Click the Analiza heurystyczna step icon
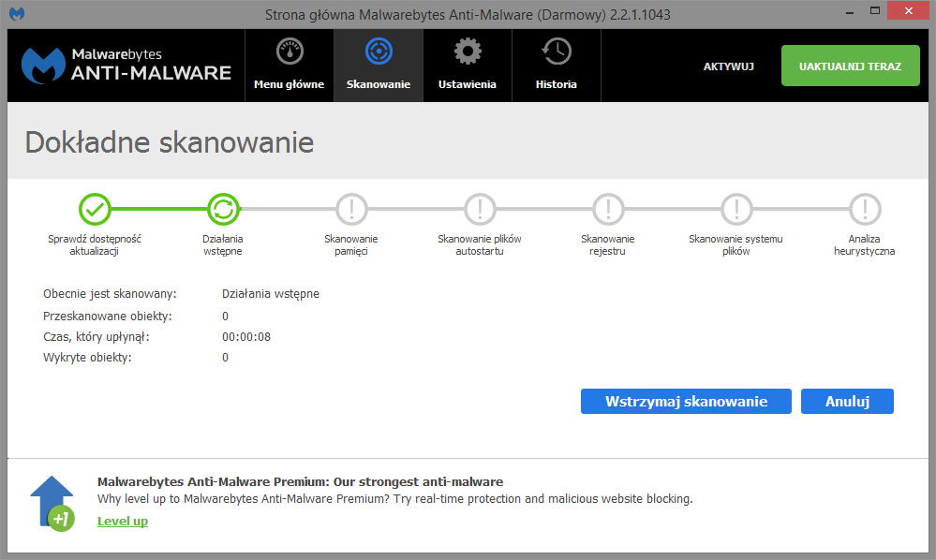 pyautogui.click(x=865, y=208)
